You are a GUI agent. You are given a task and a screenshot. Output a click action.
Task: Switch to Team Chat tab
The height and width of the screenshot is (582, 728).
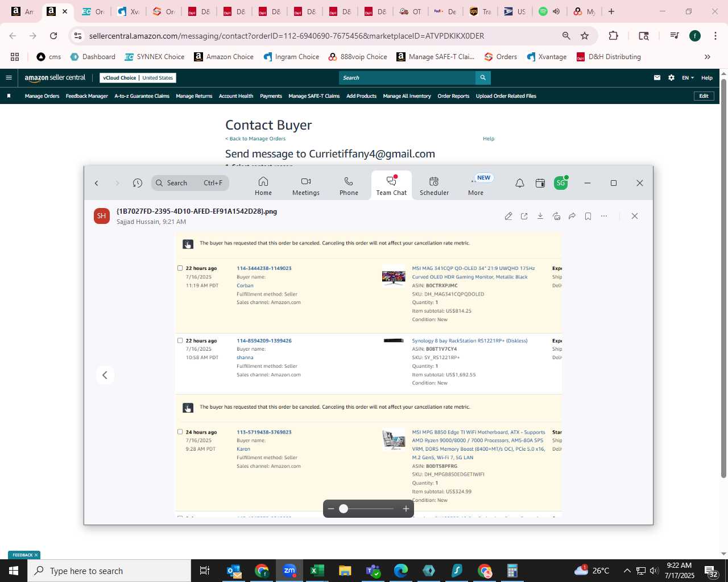click(x=391, y=186)
